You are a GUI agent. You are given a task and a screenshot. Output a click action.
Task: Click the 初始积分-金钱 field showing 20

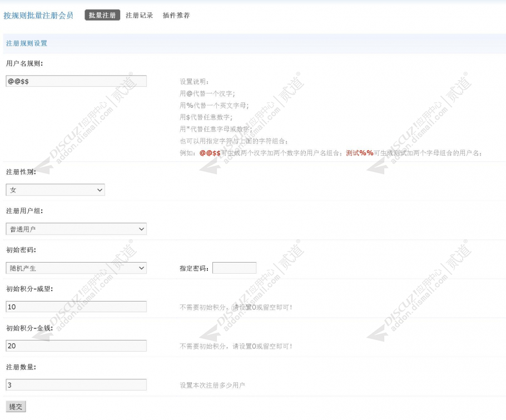pos(76,345)
